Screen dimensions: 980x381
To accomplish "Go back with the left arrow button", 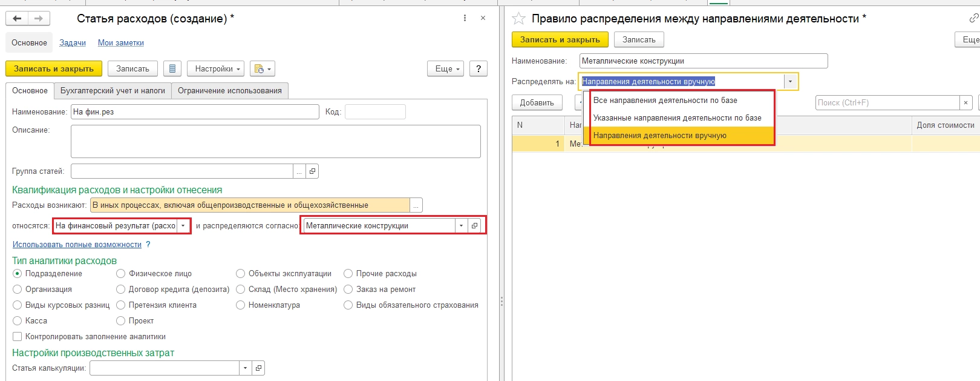I will [x=17, y=18].
